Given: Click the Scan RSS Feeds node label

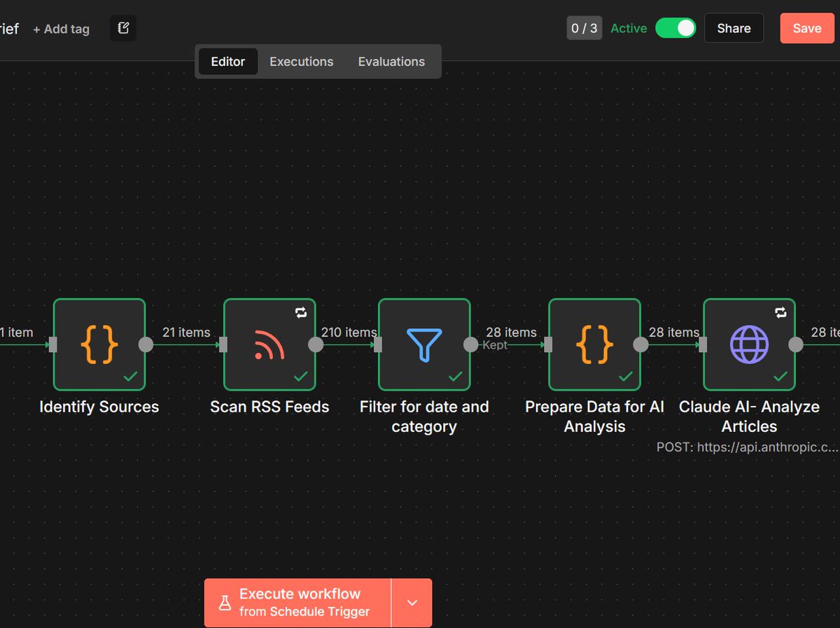Looking at the screenshot, I should coord(269,407).
